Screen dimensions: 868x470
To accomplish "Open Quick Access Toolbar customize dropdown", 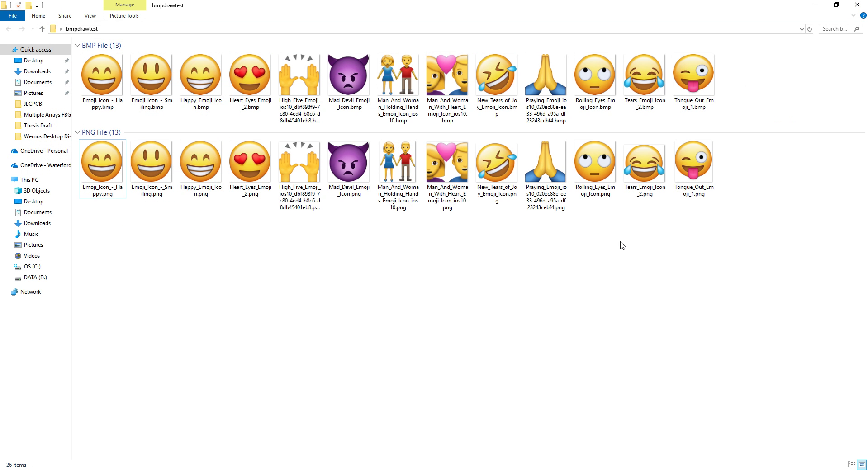I will [37, 5].
